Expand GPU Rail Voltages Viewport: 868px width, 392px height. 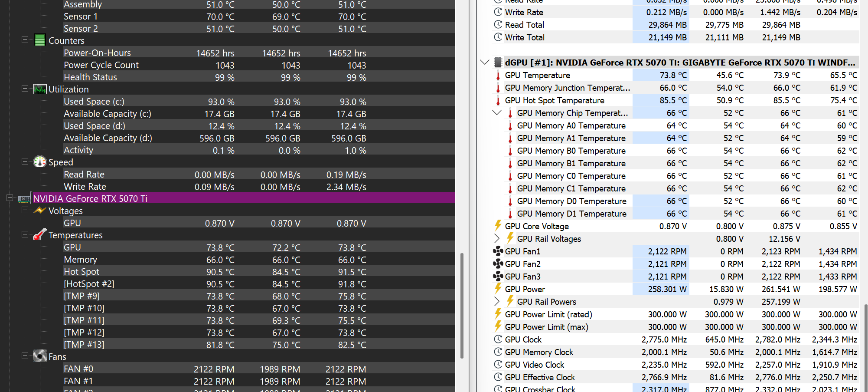497,238
